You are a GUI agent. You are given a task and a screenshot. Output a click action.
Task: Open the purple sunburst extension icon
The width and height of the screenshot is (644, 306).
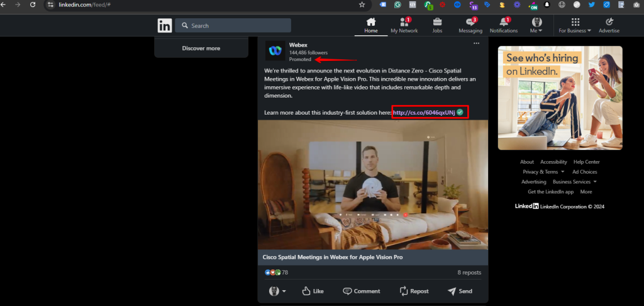(517, 4)
